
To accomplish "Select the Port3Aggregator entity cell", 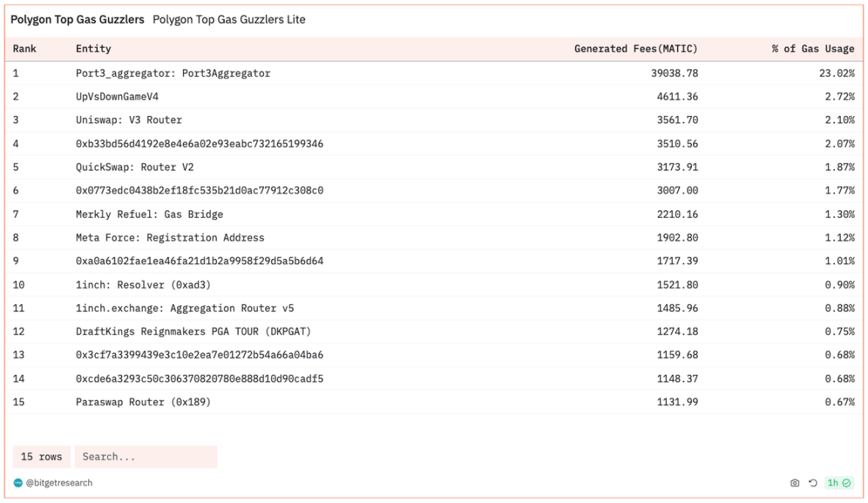I will [x=173, y=73].
